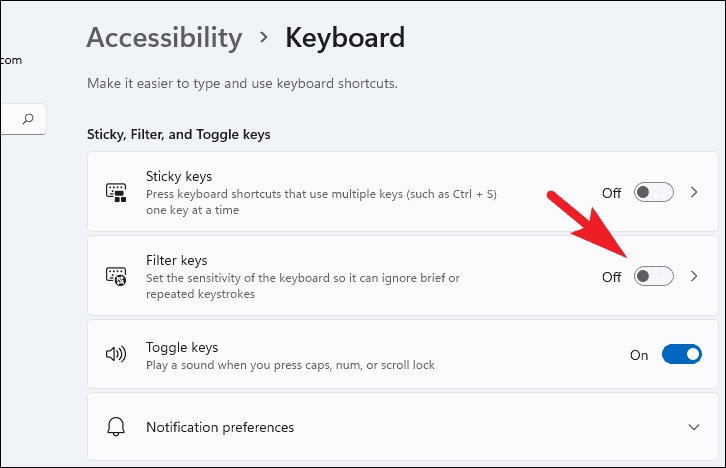Click the Notification preferences bell icon
Image resolution: width=726 pixels, height=468 pixels.
pyautogui.click(x=116, y=427)
